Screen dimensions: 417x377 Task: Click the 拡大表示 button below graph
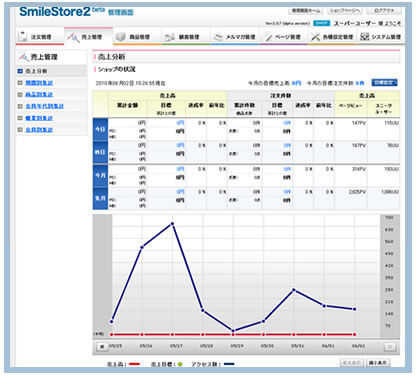point(351,363)
